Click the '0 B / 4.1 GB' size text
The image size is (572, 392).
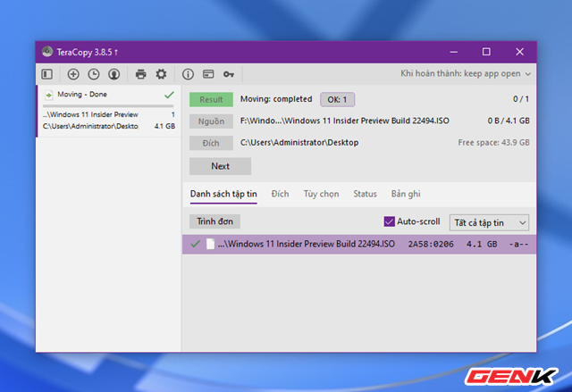click(x=509, y=121)
